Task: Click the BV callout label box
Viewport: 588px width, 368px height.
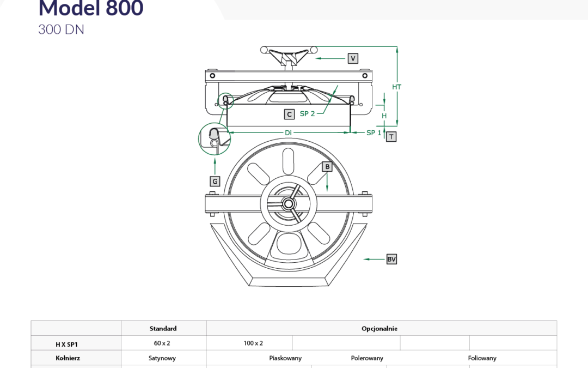Action: tap(391, 259)
